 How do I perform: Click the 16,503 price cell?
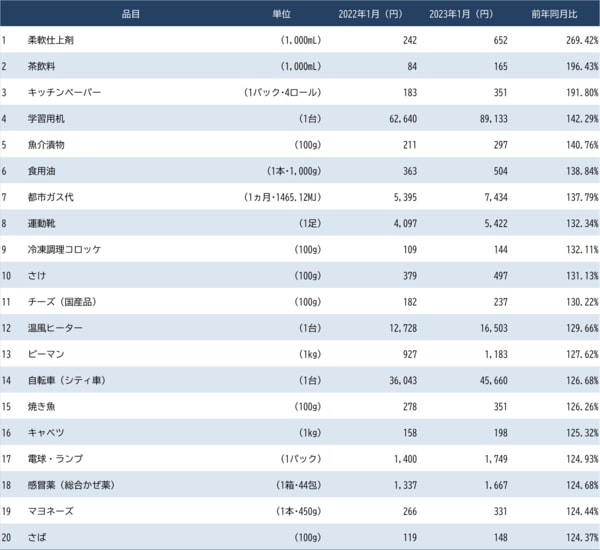(x=494, y=328)
